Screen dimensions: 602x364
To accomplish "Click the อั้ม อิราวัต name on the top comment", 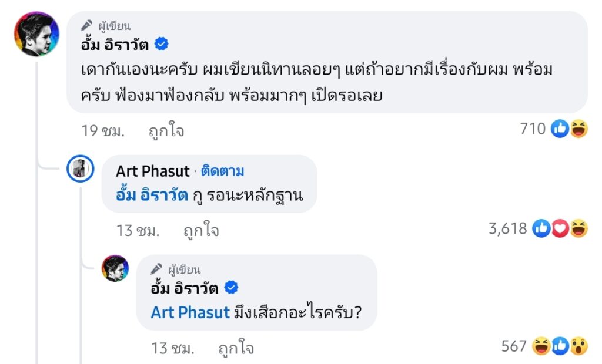I will coord(115,43).
